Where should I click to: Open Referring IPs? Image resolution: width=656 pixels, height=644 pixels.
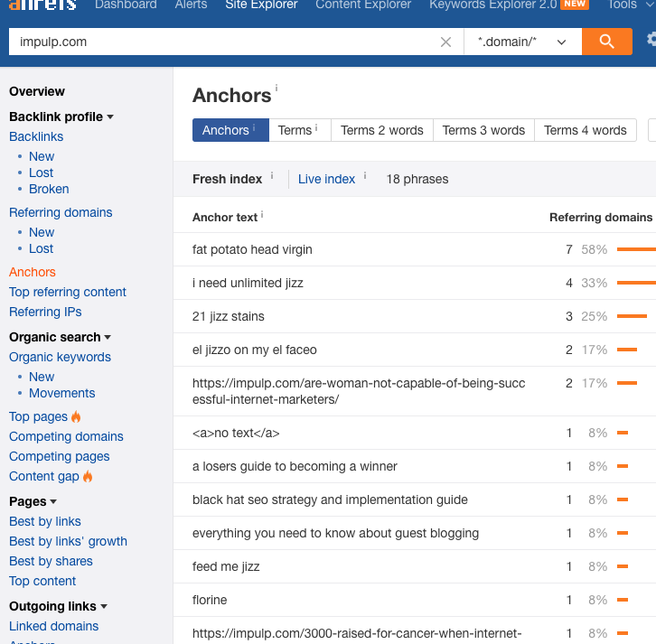point(45,312)
